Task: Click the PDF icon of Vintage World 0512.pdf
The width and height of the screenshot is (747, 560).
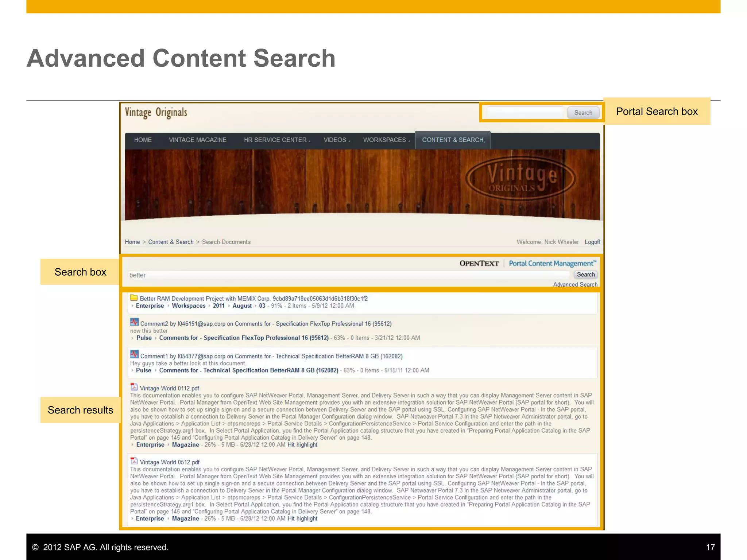Action: [134, 461]
